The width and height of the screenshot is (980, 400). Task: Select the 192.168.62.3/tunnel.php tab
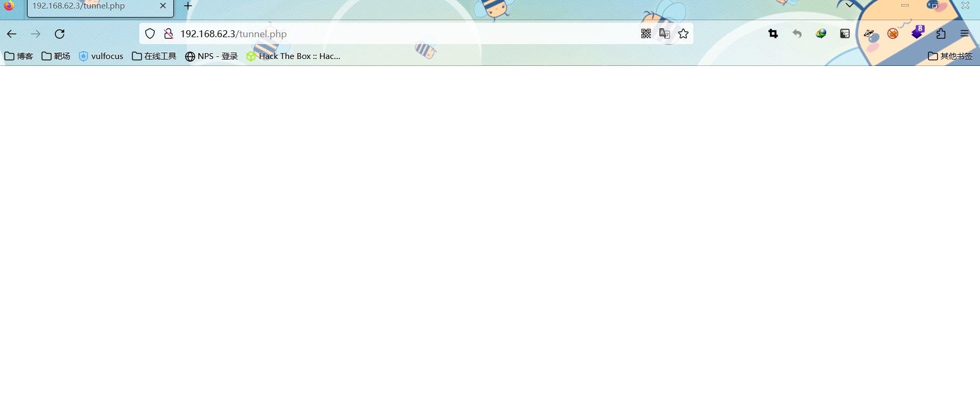click(100, 7)
